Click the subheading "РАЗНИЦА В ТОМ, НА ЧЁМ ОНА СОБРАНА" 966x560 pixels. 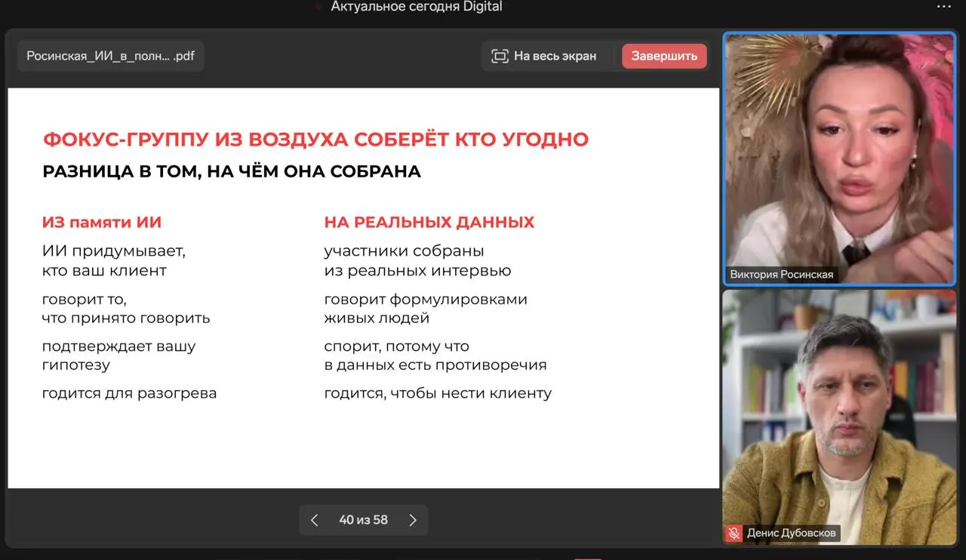tap(232, 171)
